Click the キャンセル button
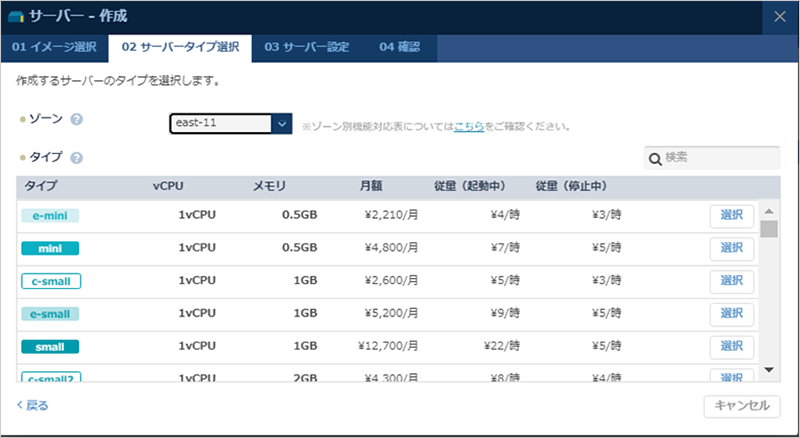 (743, 406)
